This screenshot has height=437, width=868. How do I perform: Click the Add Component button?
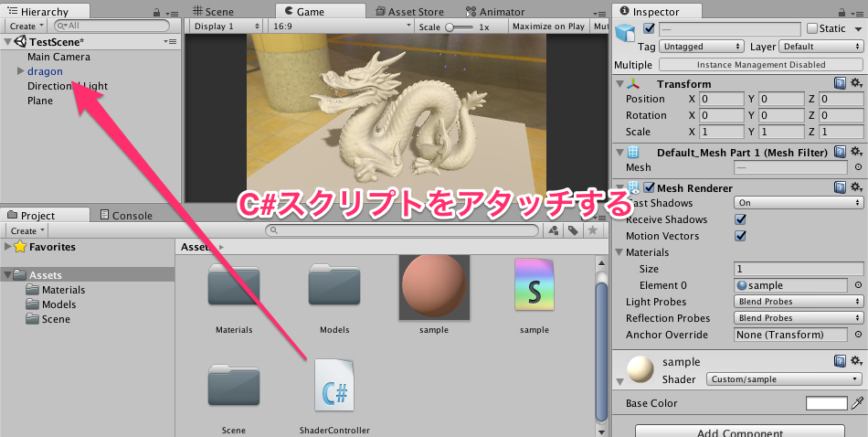point(739,432)
